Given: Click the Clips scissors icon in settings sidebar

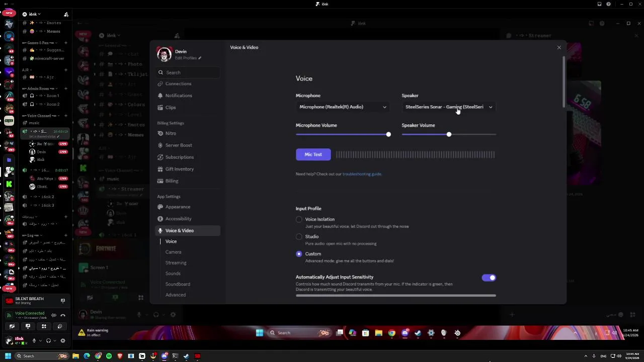Looking at the screenshot, I should pyautogui.click(x=160, y=108).
